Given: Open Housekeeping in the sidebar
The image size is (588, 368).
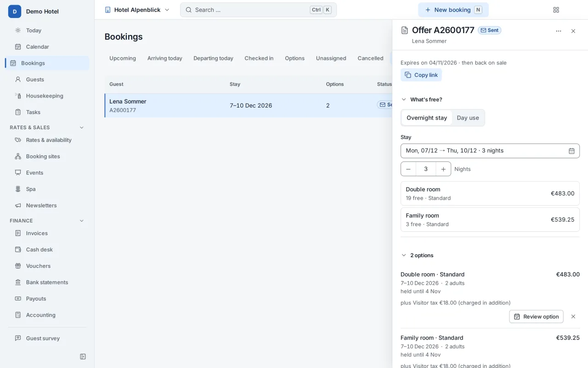Looking at the screenshot, I should [x=47, y=96].
